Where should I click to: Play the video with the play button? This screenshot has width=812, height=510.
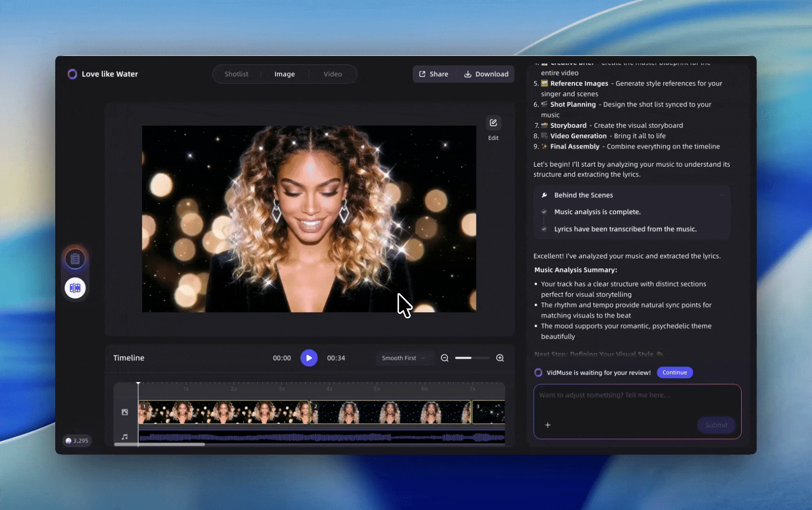[x=309, y=358]
